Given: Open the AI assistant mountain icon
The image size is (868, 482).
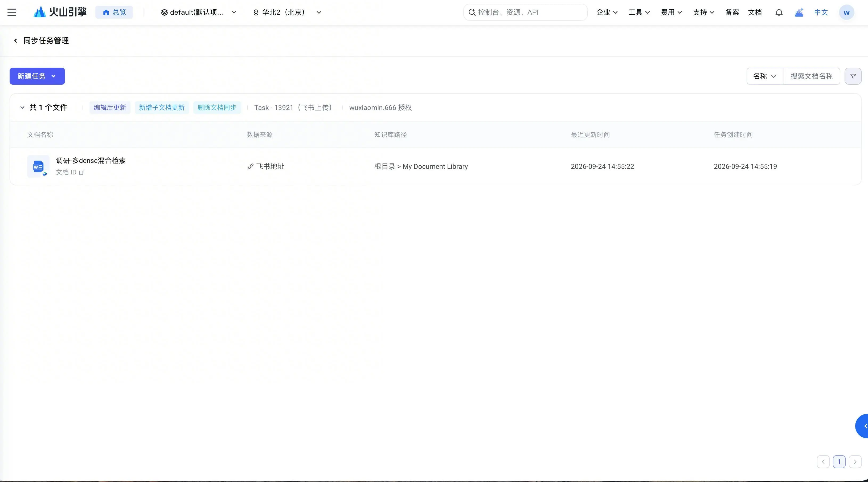Looking at the screenshot, I should coord(799,13).
